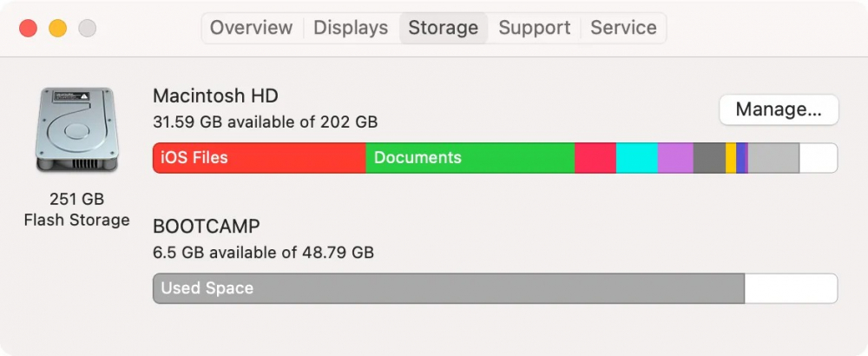Click the small yellow storage segment
This screenshot has width=868, height=356.
(731, 158)
